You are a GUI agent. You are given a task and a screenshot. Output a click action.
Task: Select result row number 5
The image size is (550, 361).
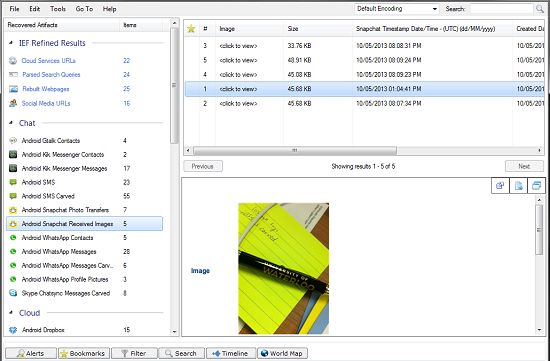coord(365,60)
